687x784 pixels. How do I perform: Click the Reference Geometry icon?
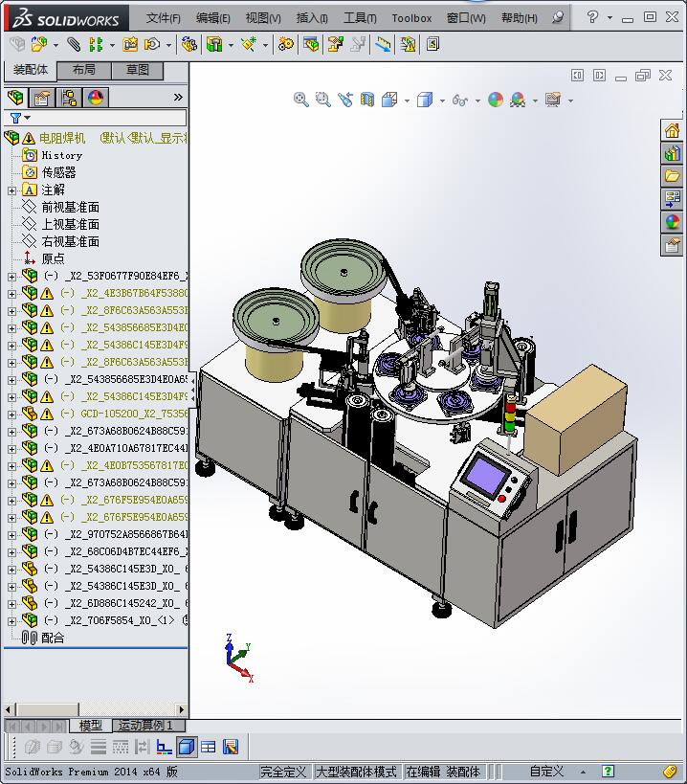(x=249, y=44)
